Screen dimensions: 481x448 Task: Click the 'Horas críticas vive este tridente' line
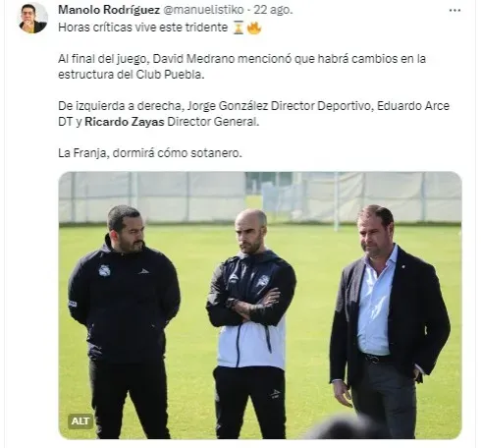pos(142,28)
